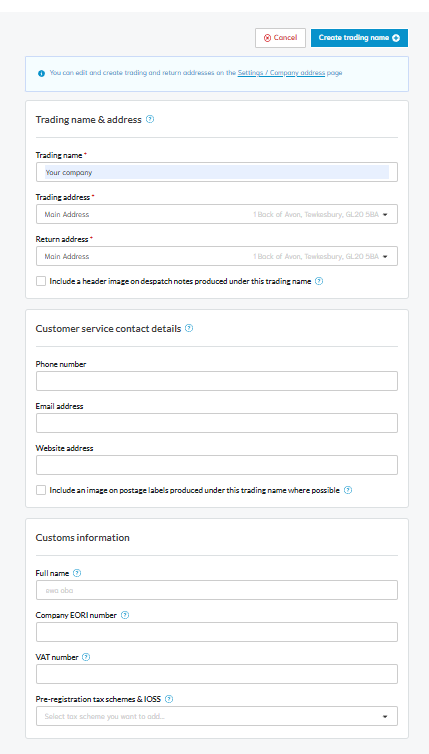Viewport: 429px width, 754px height.
Task: Click into the Phone number field
Action: [217, 381]
